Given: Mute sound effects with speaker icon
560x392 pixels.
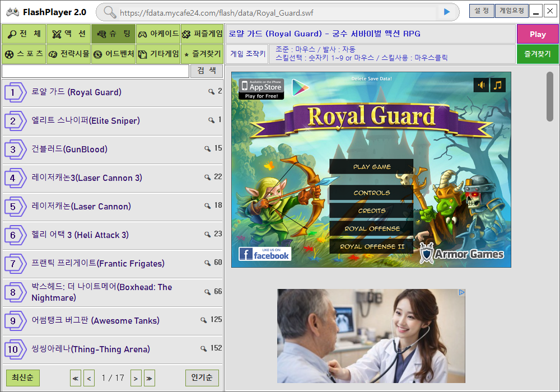Looking at the screenshot, I should tap(481, 85).
